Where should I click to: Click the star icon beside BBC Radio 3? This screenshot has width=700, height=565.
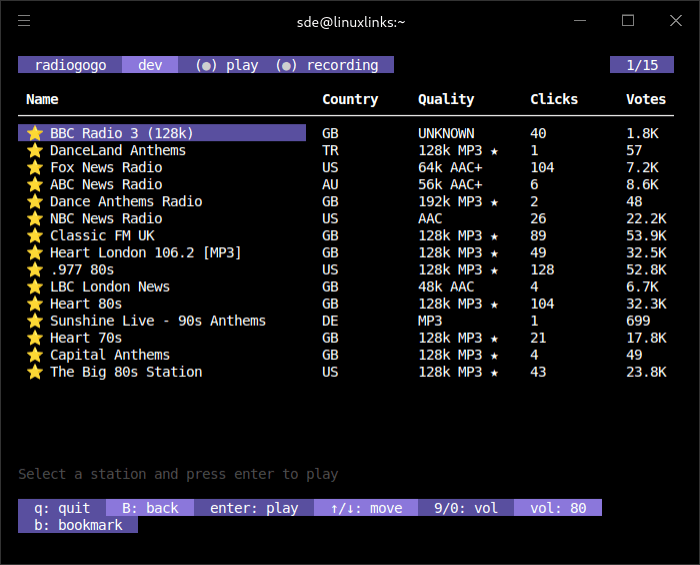[x=35, y=133]
